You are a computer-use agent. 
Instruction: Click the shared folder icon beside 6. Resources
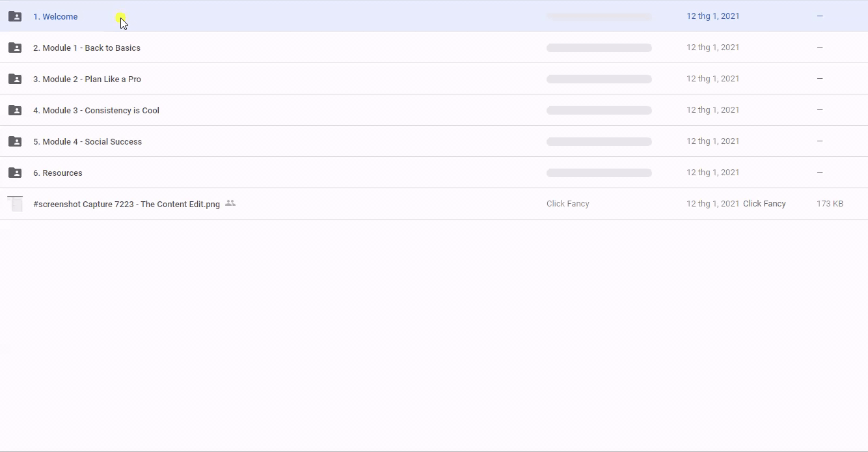[x=15, y=173]
